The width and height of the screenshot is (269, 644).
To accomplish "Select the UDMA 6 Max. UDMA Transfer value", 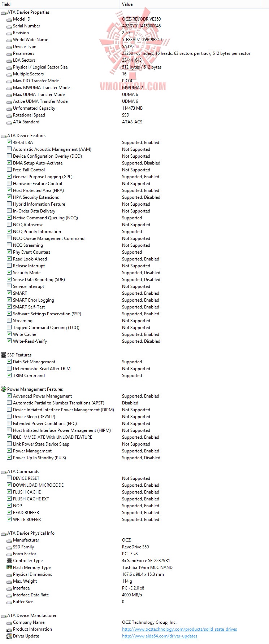I will tap(130, 95).
